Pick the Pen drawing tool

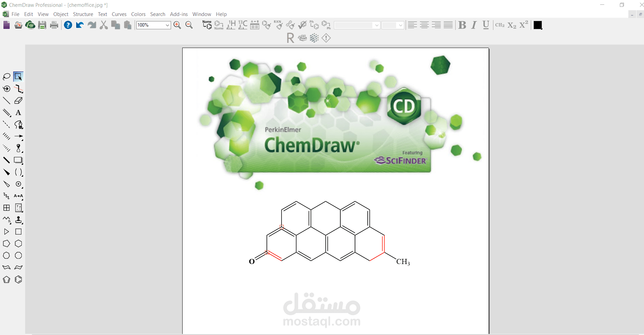(x=18, y=125)
